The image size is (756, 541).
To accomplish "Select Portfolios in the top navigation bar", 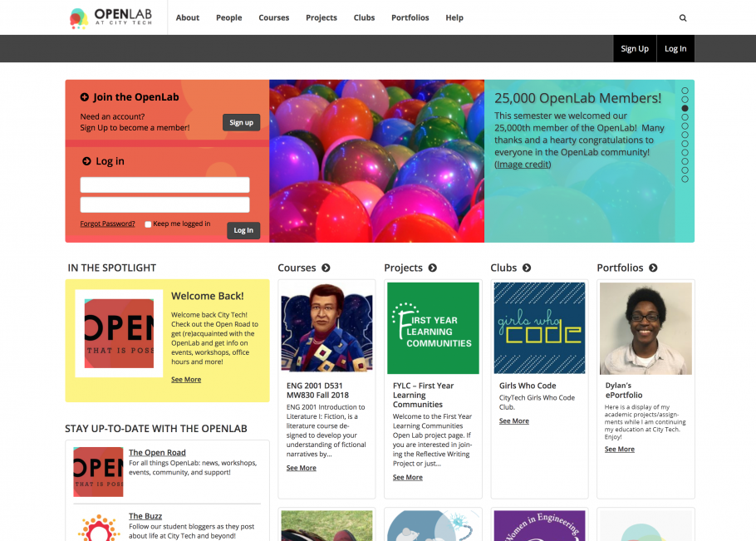I will 410,17.
